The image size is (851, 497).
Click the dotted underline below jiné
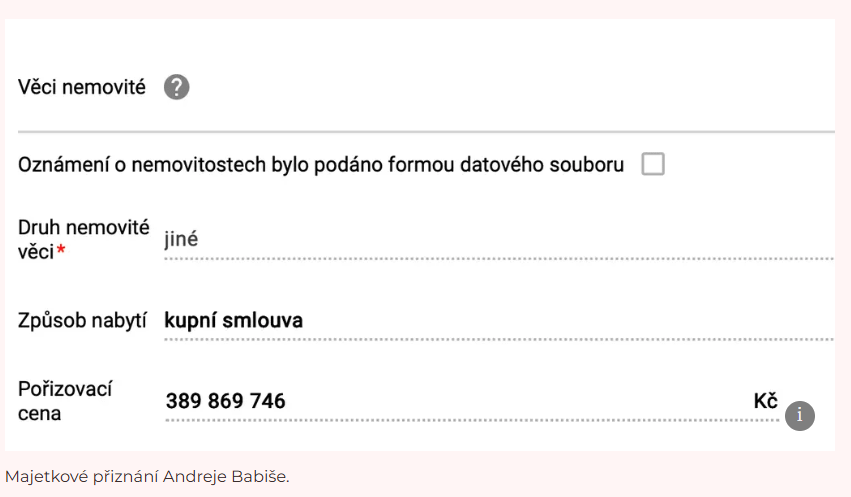point(499,259)
